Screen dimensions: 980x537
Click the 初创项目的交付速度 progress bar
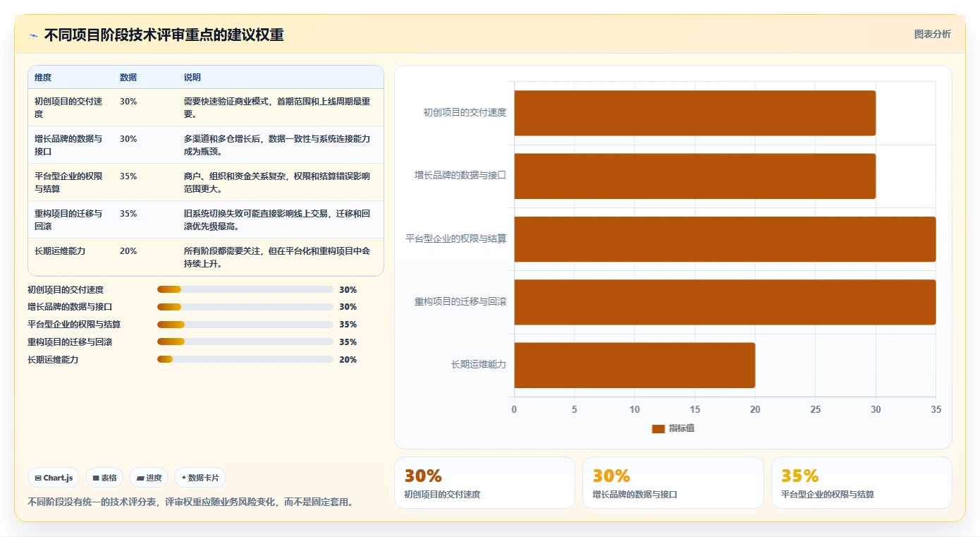click(245, 289)
